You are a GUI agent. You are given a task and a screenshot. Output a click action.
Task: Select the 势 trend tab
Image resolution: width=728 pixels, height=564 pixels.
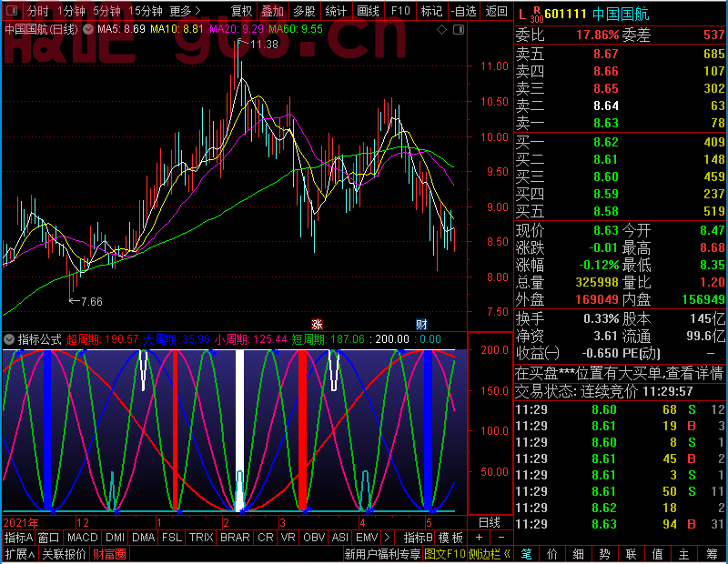604,554
